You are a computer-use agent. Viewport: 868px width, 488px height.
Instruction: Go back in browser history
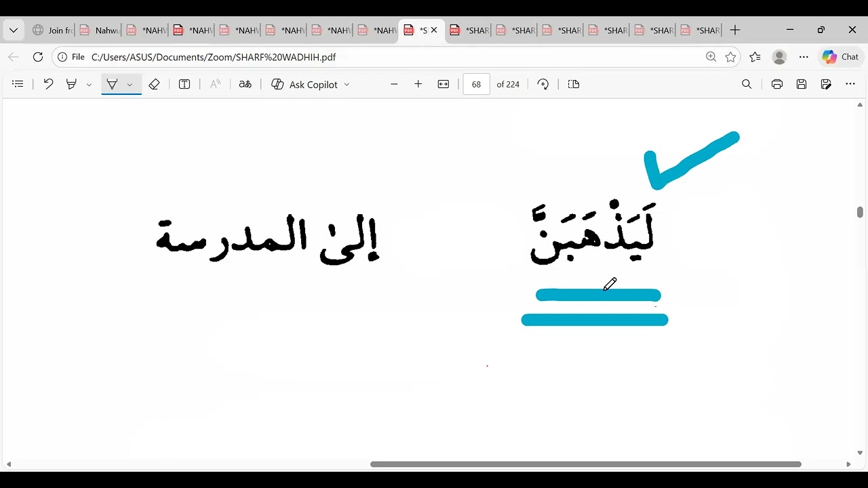pos(14,57)
